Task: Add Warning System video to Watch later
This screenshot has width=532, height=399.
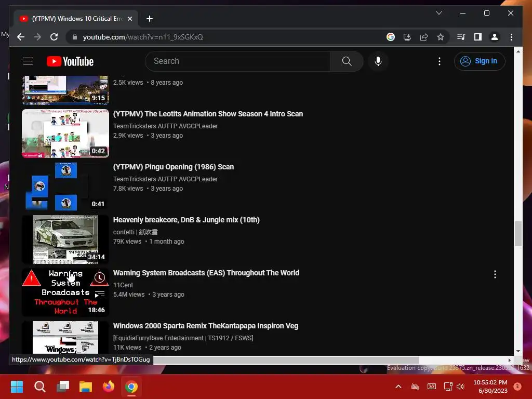Action: pyautogui.click(x=99, y=277)
